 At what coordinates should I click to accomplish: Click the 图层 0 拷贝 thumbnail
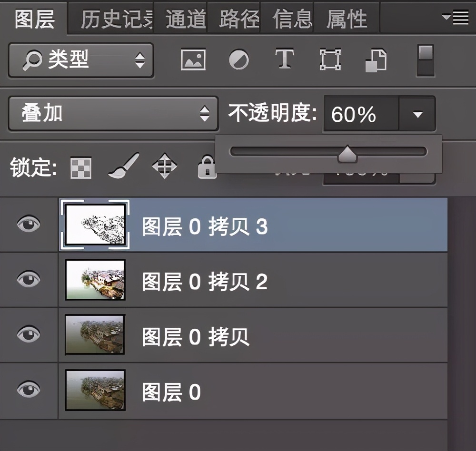(95, 334)
